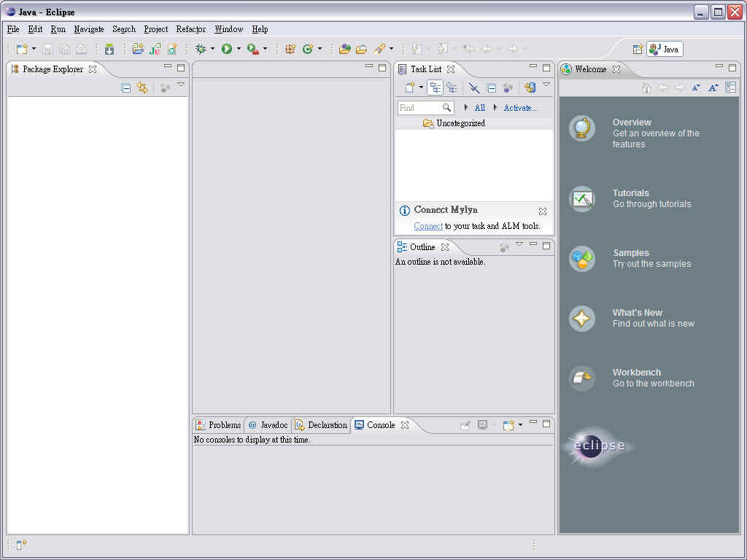Switch to the Problems tab
Image resolution: width=747 pixels, height=560 pixels.
[219, 425]
